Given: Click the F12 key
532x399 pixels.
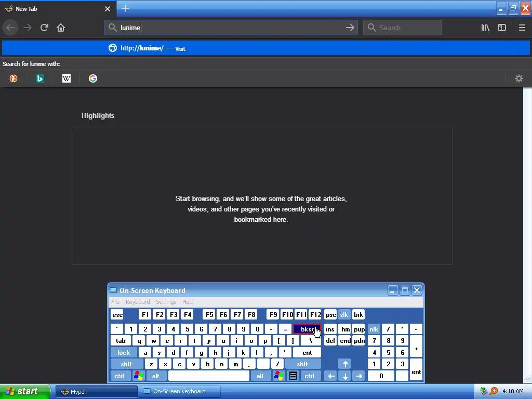Looking at the screenshot, I should click(315, 314).
